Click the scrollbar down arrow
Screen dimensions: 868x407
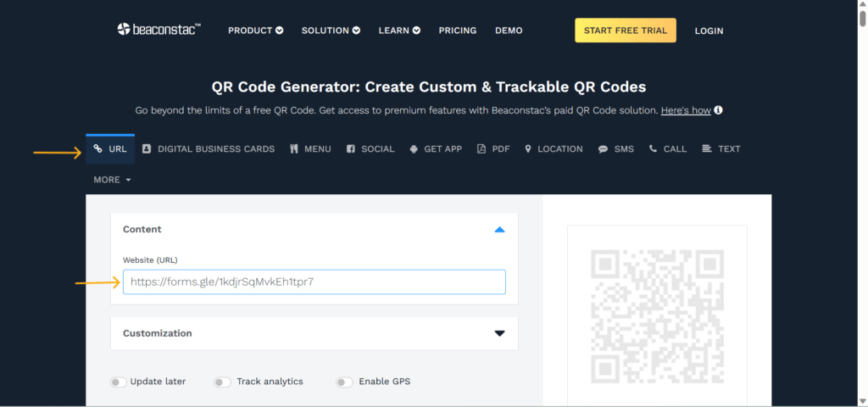(862, 401)
